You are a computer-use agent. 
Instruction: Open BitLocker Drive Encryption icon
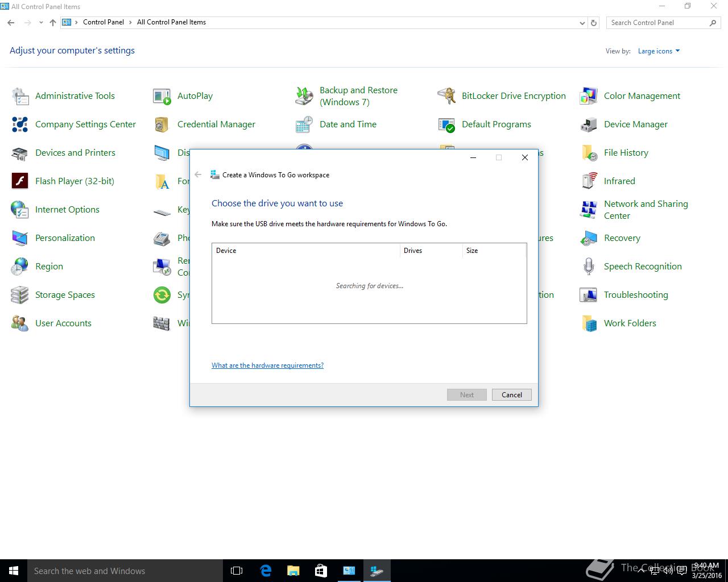point(446,96)
